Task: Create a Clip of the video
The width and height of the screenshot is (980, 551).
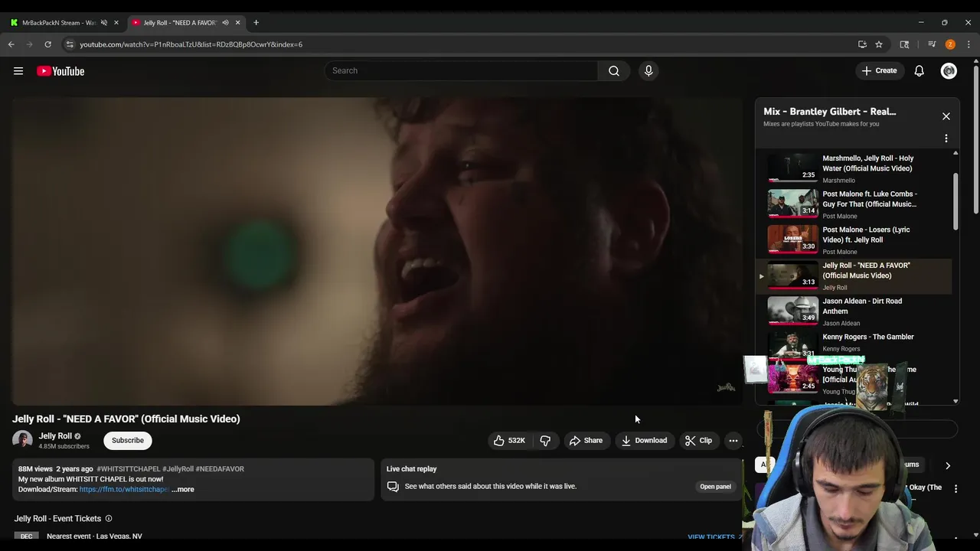Action: coord(698,440)
